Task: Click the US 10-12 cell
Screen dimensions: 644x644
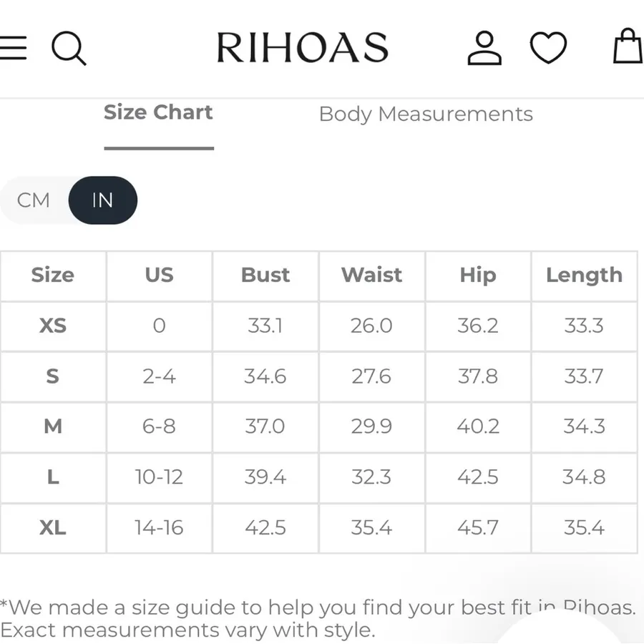Action: (x=160, y=477)
